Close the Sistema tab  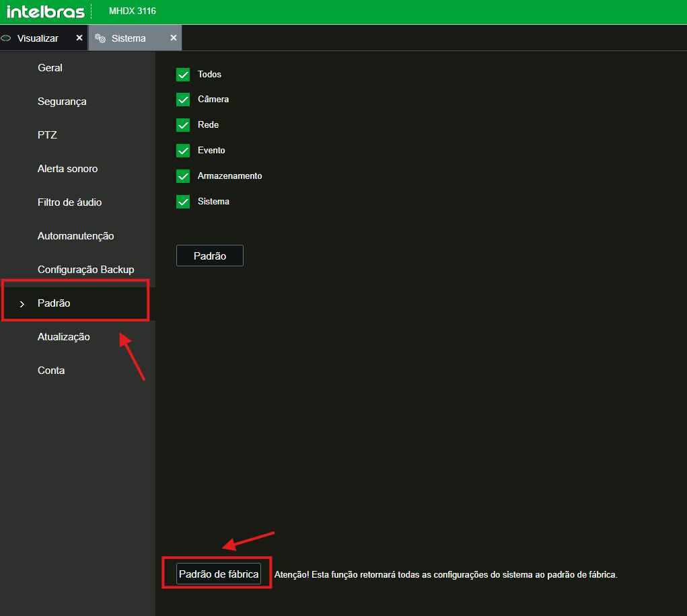174,38
